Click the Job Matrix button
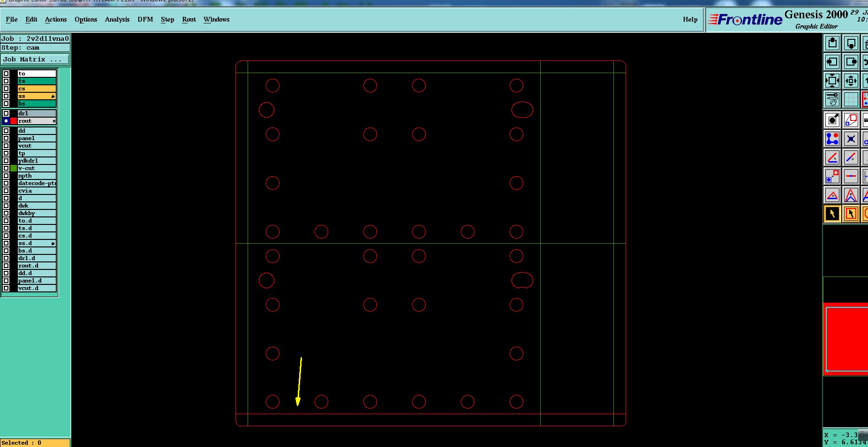The image size is (868, 447). [35, 60]
